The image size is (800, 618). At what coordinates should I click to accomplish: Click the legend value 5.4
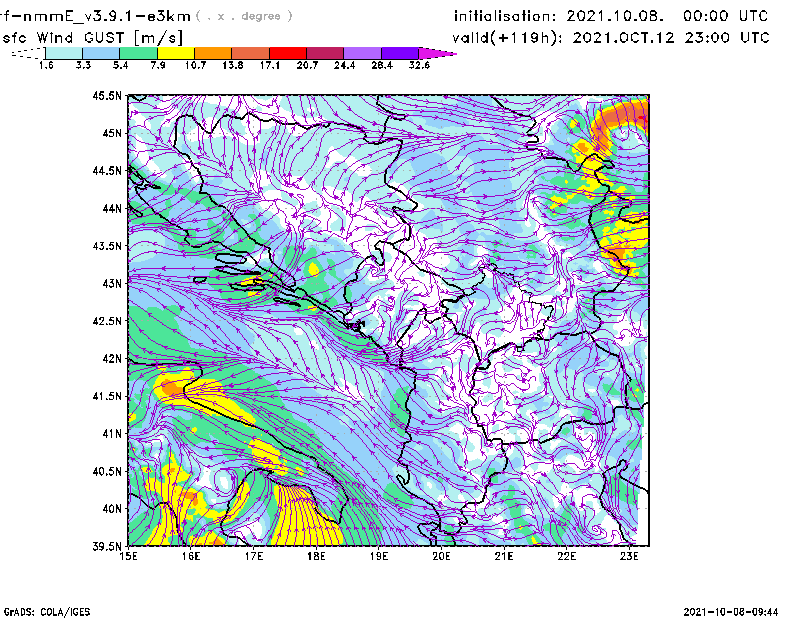tap(120, 65)
